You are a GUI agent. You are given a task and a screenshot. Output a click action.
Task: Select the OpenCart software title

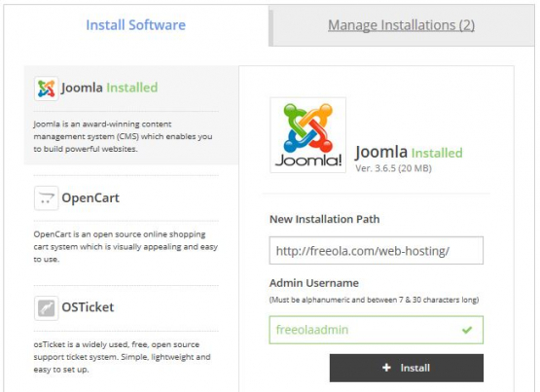(x=90, y=197)
